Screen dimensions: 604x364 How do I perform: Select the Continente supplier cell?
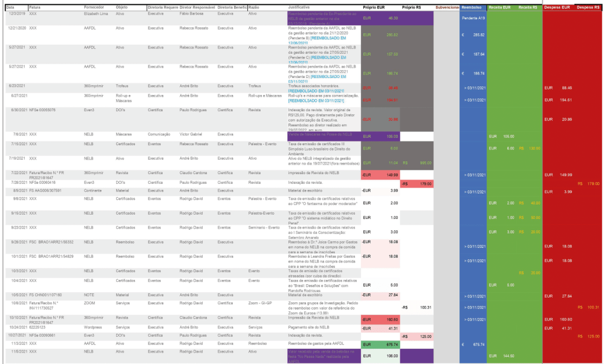(x=93, y=190)
